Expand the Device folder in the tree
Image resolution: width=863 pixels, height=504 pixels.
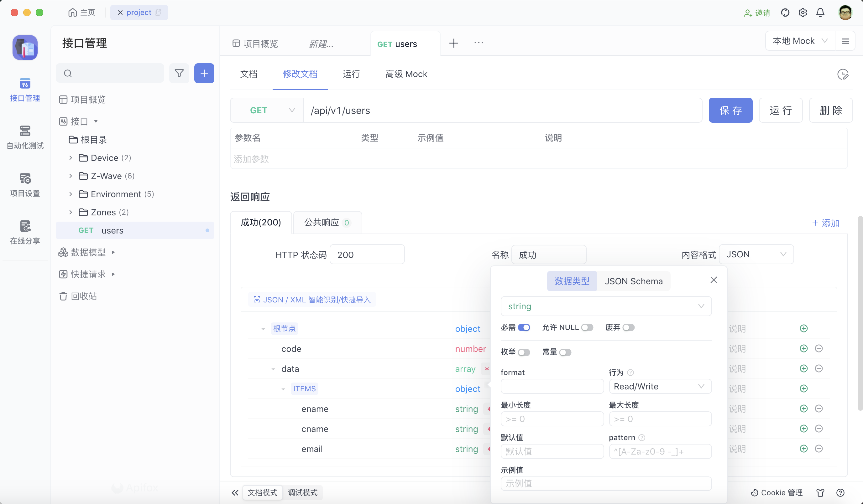click(71, 158)
